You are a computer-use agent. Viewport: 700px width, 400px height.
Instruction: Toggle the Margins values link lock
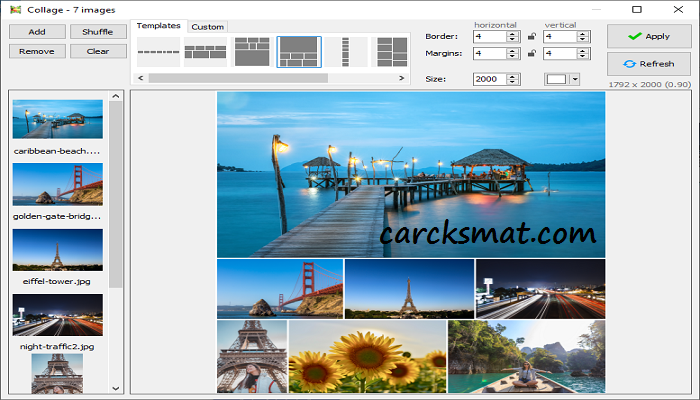tap(531, 53)
